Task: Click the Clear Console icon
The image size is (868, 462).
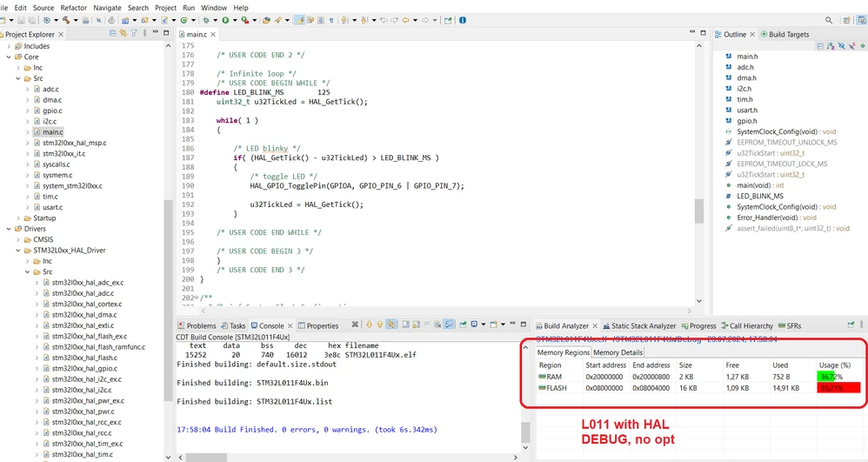Action: coord(437,325)
